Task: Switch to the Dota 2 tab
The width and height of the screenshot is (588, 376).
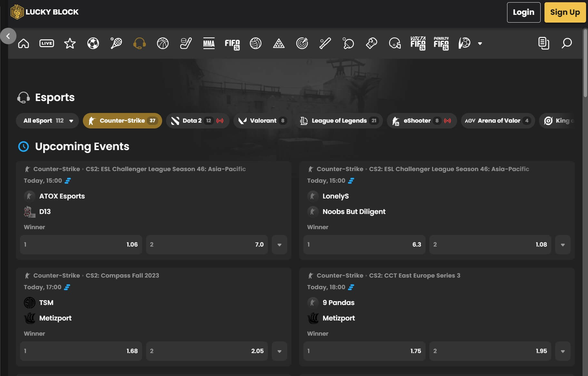Action: (x=198, y=121)
